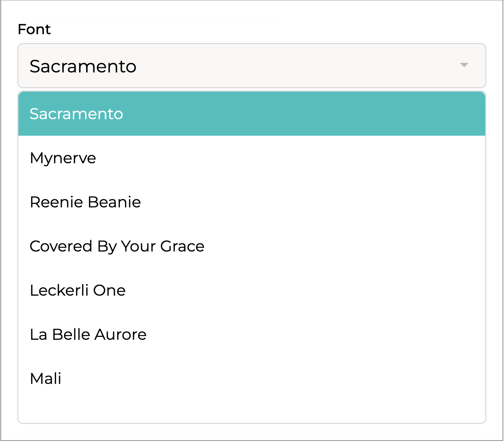Change the font to Mali
This screenshot has height=442, width=504.
pos(46,379)
